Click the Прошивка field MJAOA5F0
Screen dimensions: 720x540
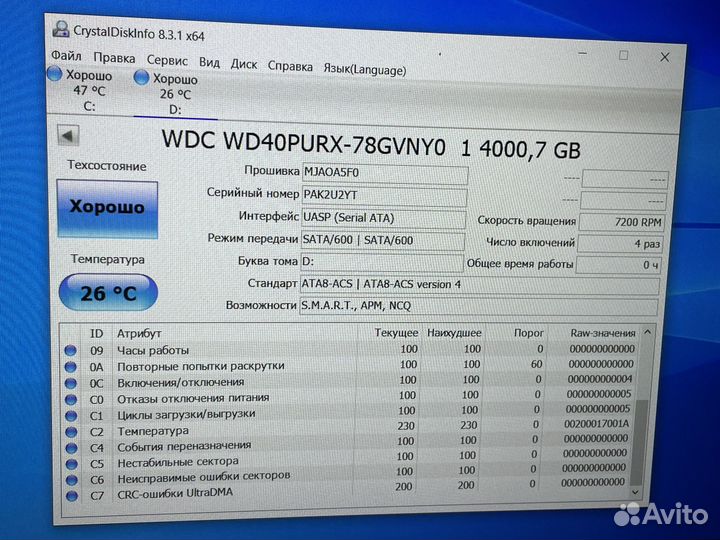point(385,174)
